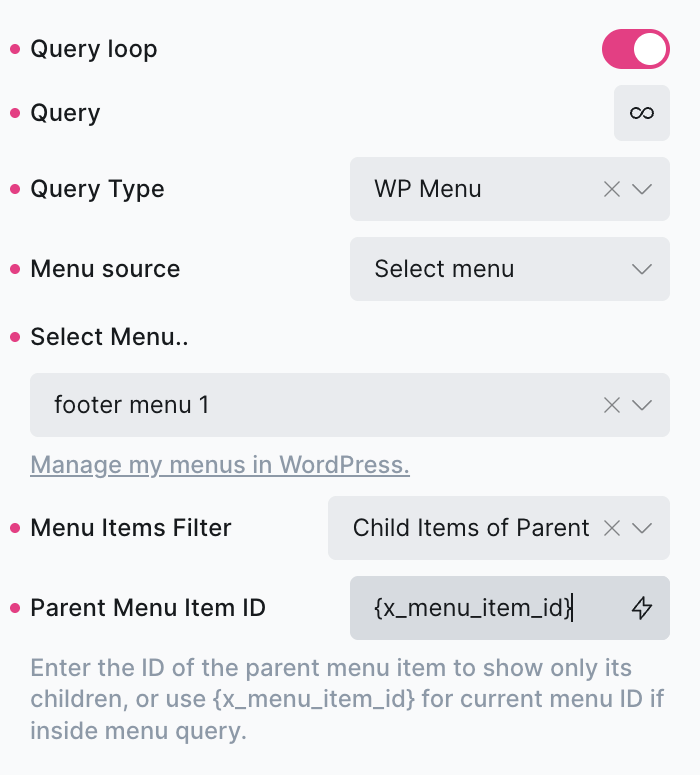Click the Query loop label
The height and width of the screenshot is (775, 700).
point(94,49)
